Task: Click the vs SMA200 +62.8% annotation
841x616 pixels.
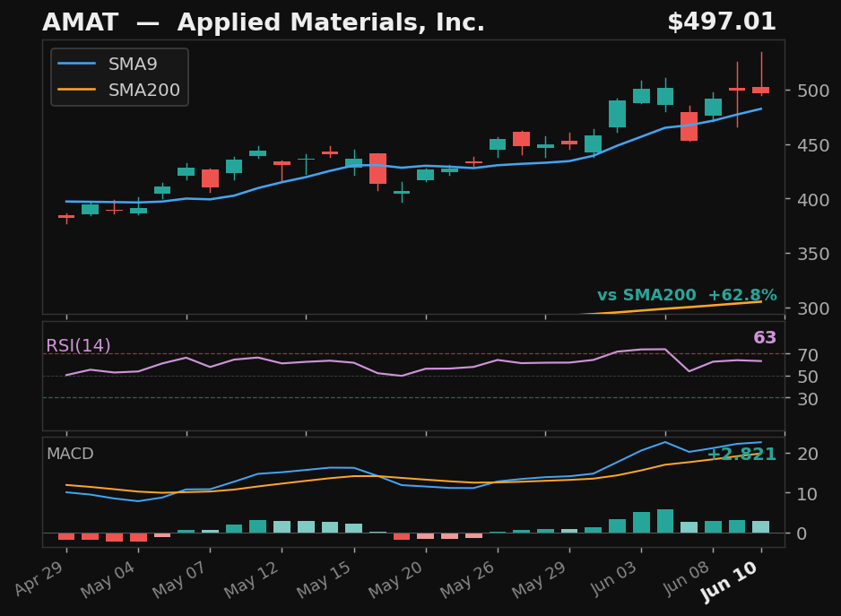Action: click(687, 295)
